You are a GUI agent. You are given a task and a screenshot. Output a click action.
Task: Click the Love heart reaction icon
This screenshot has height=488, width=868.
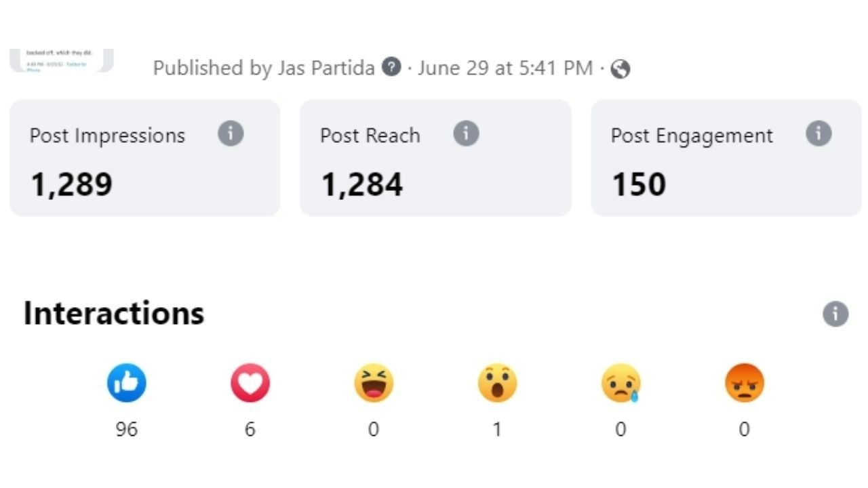click(x=250, y=383)
